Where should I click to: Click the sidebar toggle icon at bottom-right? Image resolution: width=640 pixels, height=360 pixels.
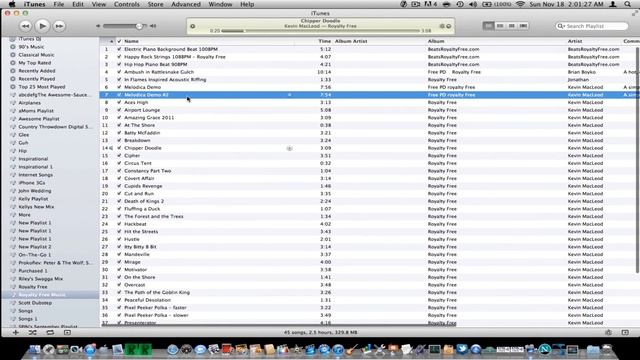click(x=625, y=333)
